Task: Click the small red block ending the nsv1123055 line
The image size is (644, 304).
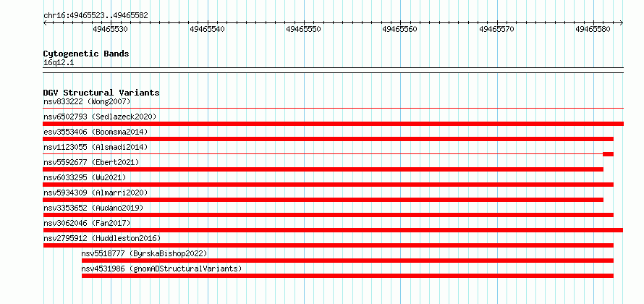Action: (609, 154)
